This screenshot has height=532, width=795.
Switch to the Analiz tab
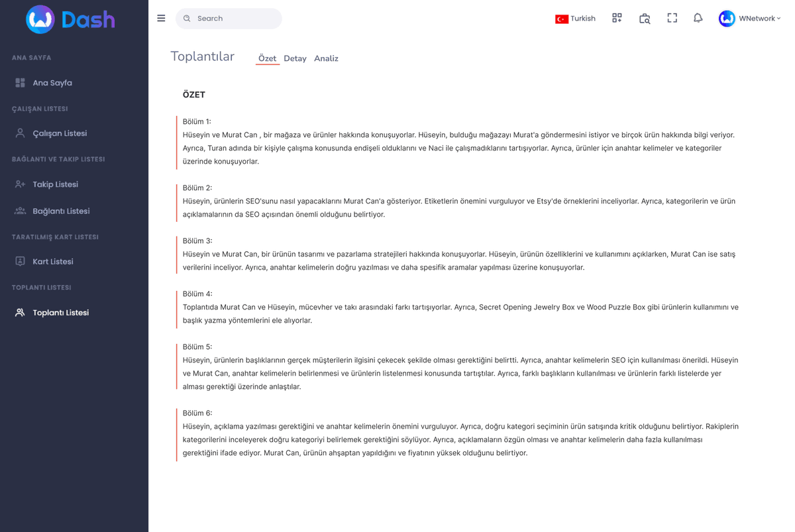[x=326, y=58]
